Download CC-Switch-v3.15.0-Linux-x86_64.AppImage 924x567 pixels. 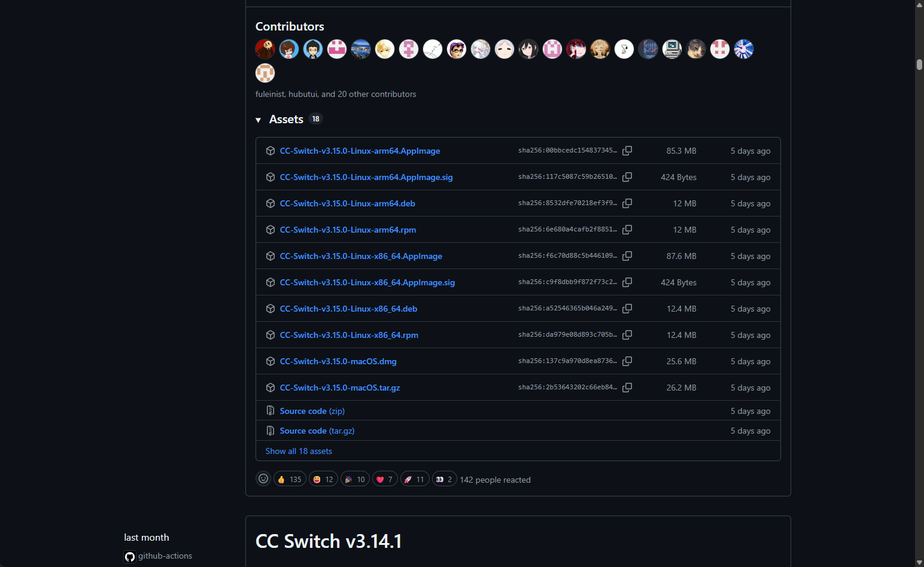[x=361, y=256]
